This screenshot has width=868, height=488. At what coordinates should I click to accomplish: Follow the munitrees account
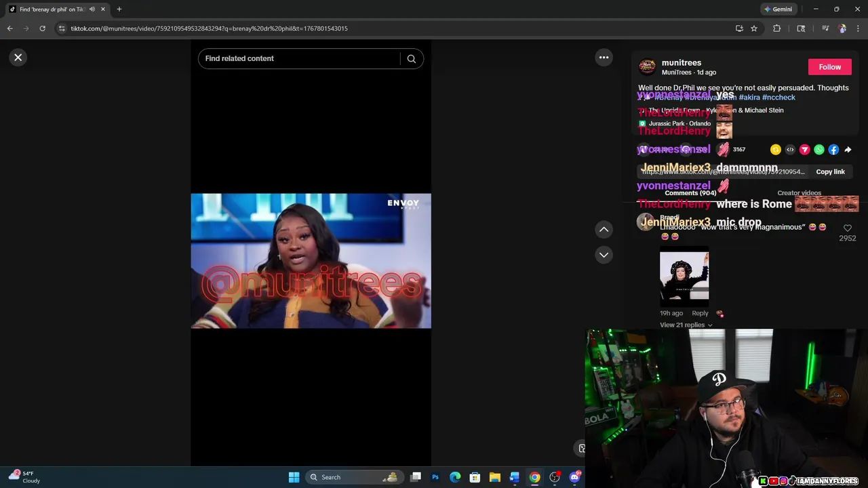(829, 67)
